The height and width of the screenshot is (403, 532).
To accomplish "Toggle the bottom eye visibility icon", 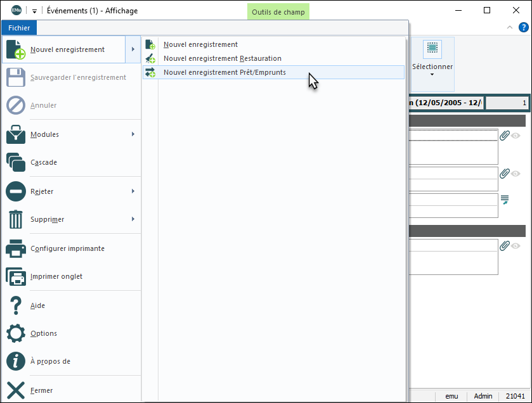I will (x=516, y=246).
